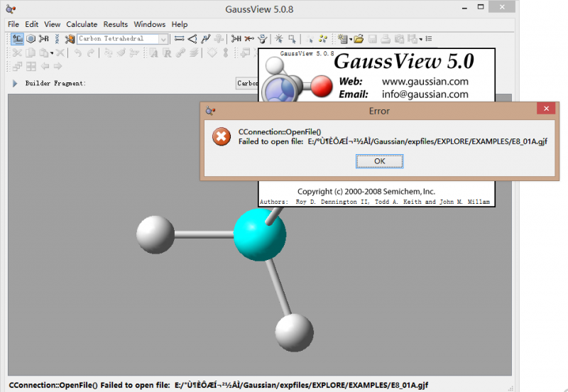Click the Save Movie film icon
The width and height of the screenshot is (568, 392).
[413, 38]
